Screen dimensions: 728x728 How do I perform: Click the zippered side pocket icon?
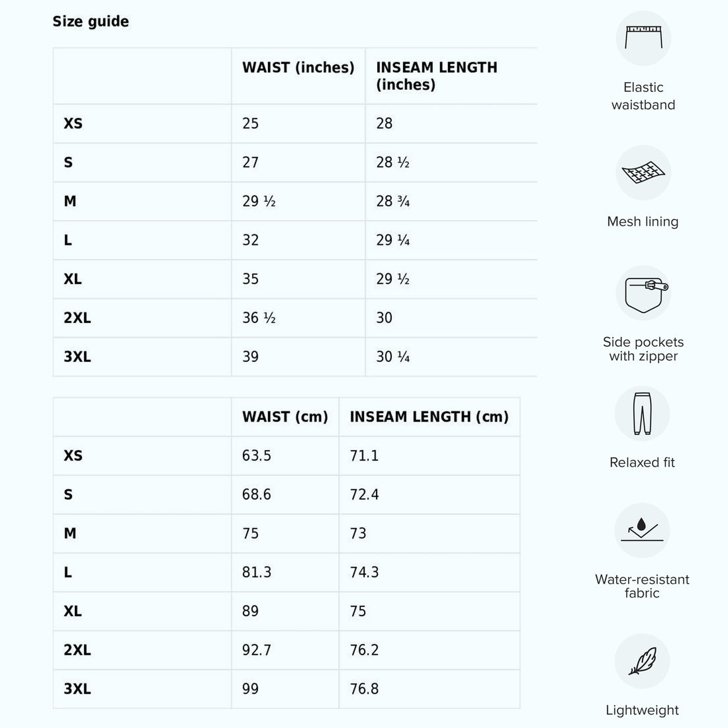(643, 293)
